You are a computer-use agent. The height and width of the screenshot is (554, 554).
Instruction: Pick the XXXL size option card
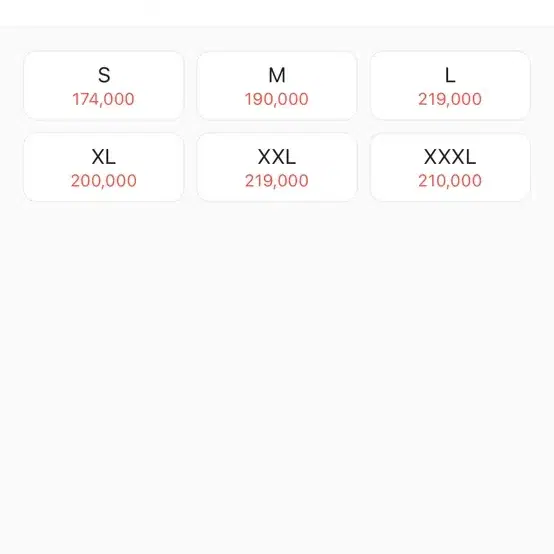point(450,167)
